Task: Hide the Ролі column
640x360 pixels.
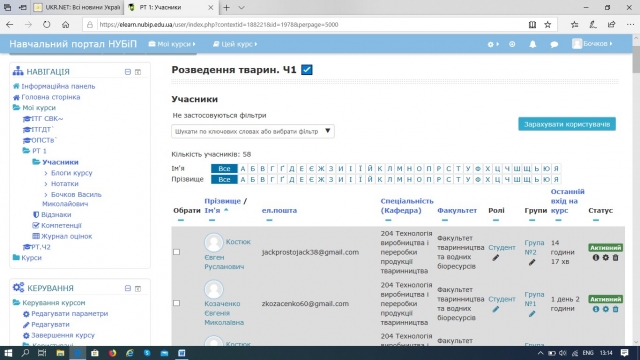Action: [496, 220]
